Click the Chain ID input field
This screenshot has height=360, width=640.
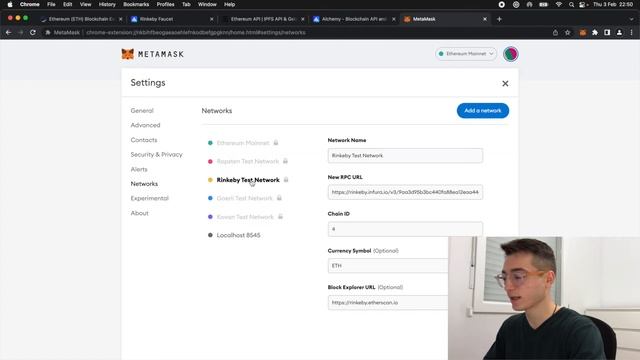[x=405, y=229]
